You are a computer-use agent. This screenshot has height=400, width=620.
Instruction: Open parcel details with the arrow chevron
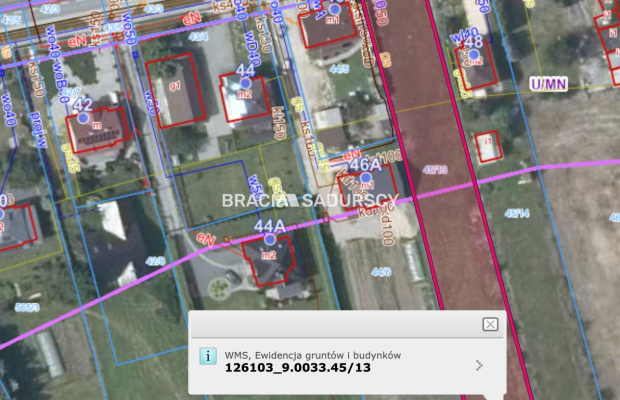coord(479,365)
